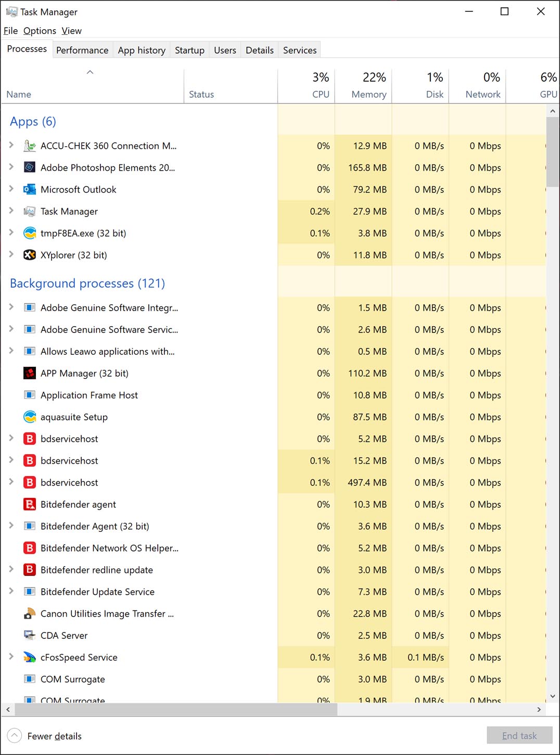This screenshot has width=560, height=755.
Task: Click the Canon Utilities Image Transfer icon
Action: click(x=30, y=613)
